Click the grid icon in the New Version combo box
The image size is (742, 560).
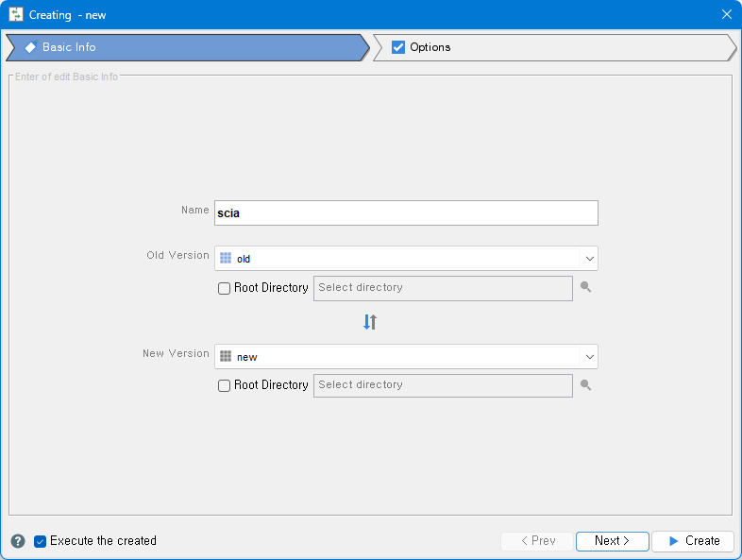226,357
